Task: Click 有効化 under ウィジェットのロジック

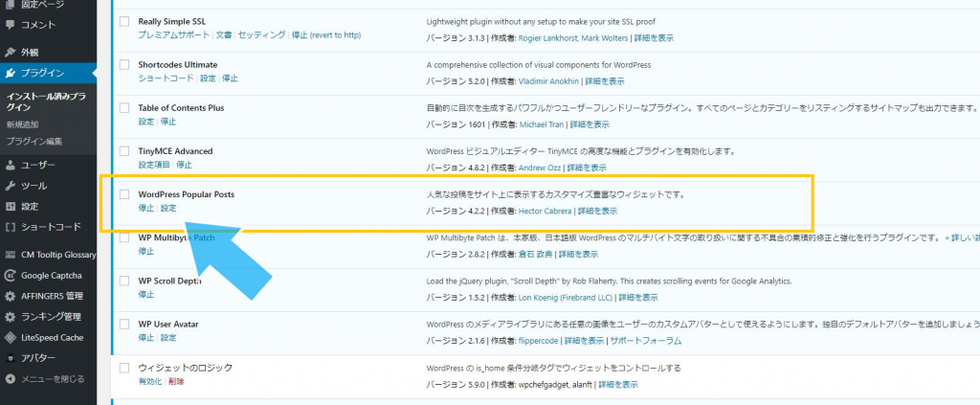Action: point(149,381)
